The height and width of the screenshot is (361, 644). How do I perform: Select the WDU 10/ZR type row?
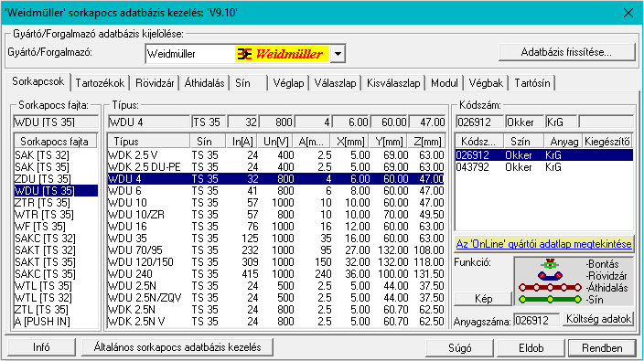click(x=276, y=215)
